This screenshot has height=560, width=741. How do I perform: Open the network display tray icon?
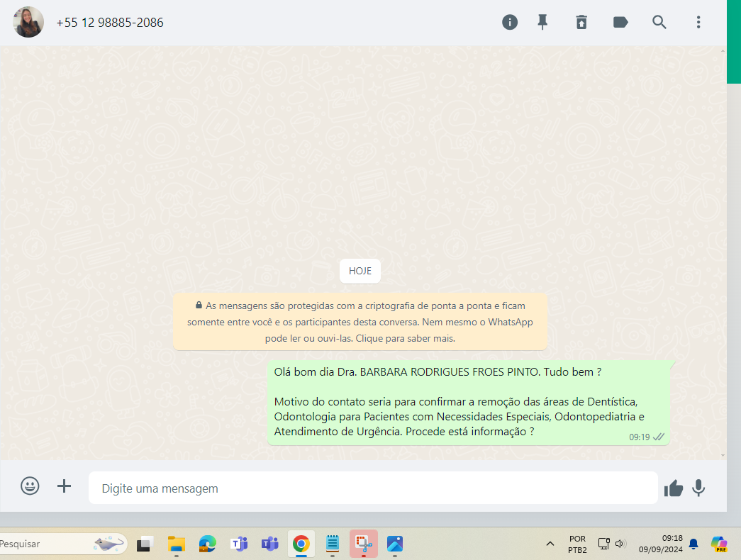[603, 544]
